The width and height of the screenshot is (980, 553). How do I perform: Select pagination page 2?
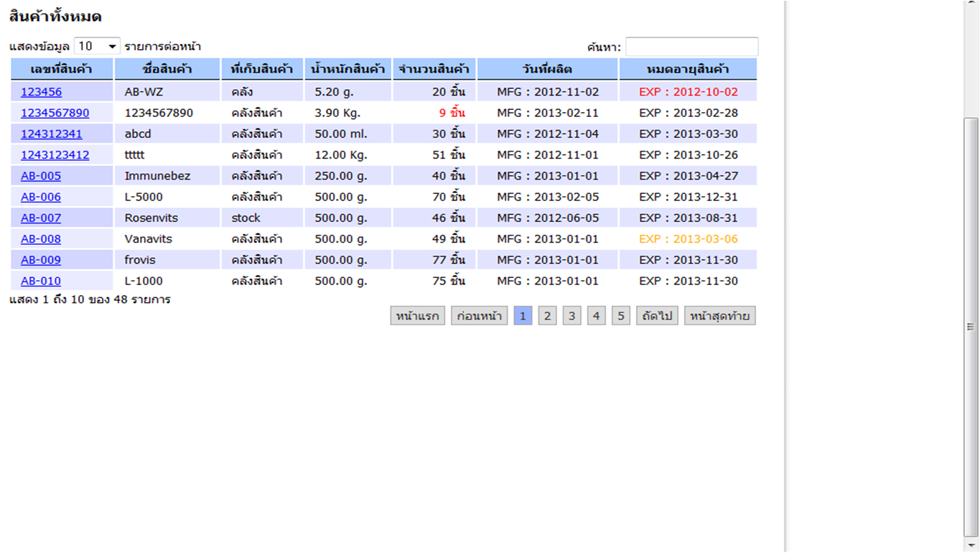[x=547, y=316]
